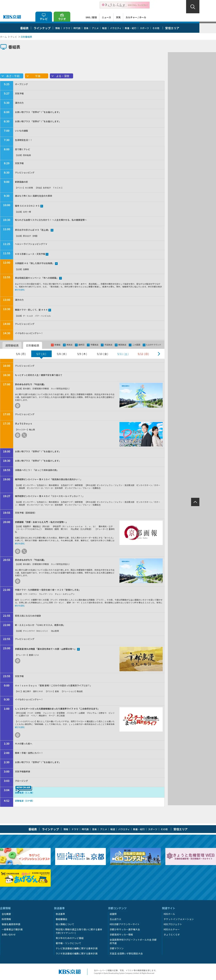Screen dimensions: 216x980
Task: Select the 5/12 (日) date tab
Action: (x=143, y=354)
